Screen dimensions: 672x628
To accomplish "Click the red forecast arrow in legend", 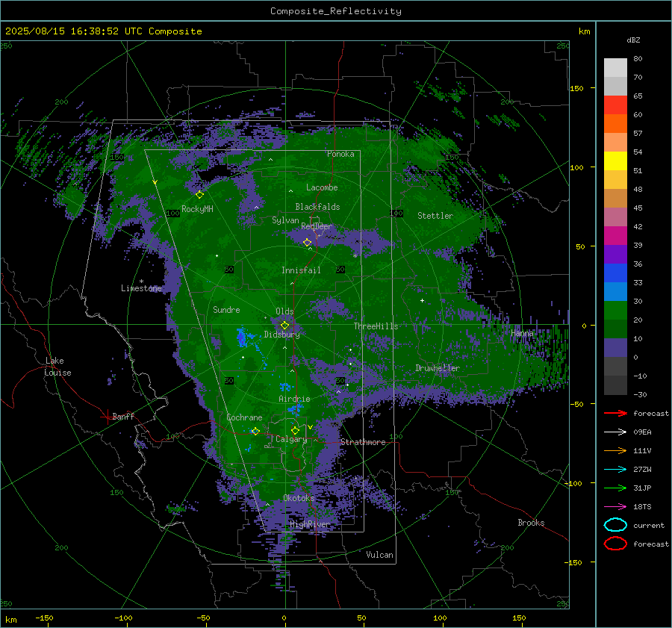I will (x=615, y=413).
